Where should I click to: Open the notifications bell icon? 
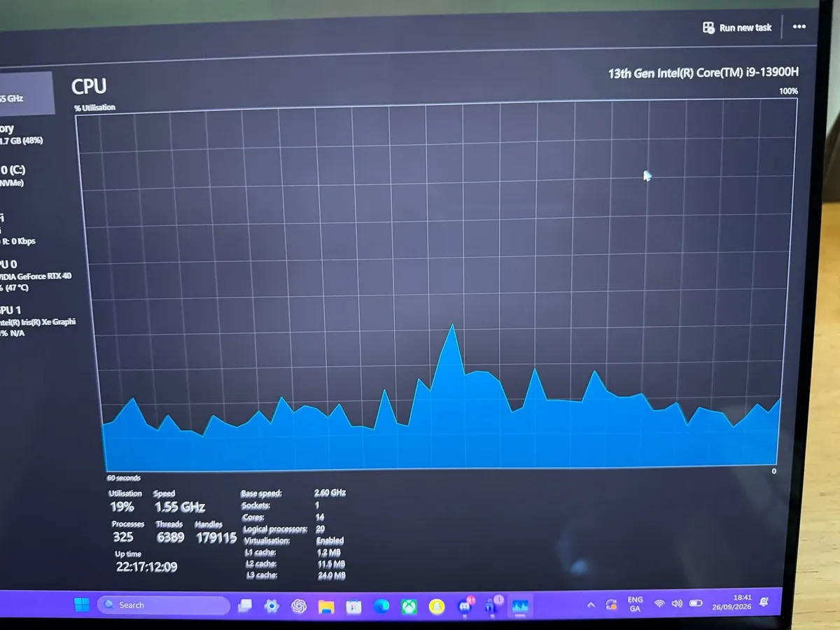pyautogui.click(x=764, y=601)
